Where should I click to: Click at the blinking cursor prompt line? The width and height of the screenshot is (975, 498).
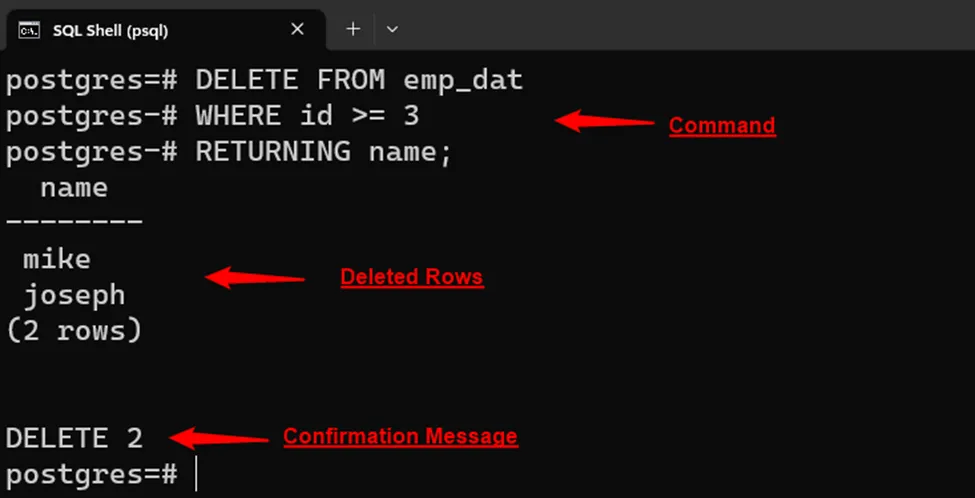pos(101,475)
